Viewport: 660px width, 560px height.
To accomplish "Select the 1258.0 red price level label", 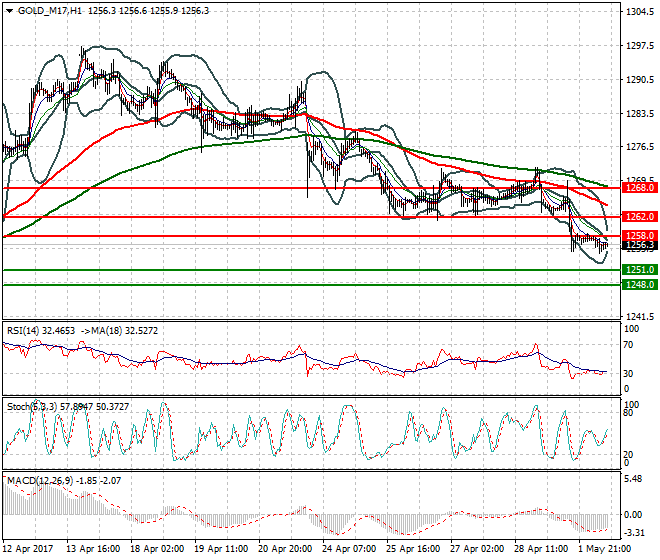I will (x=640, y=236).
